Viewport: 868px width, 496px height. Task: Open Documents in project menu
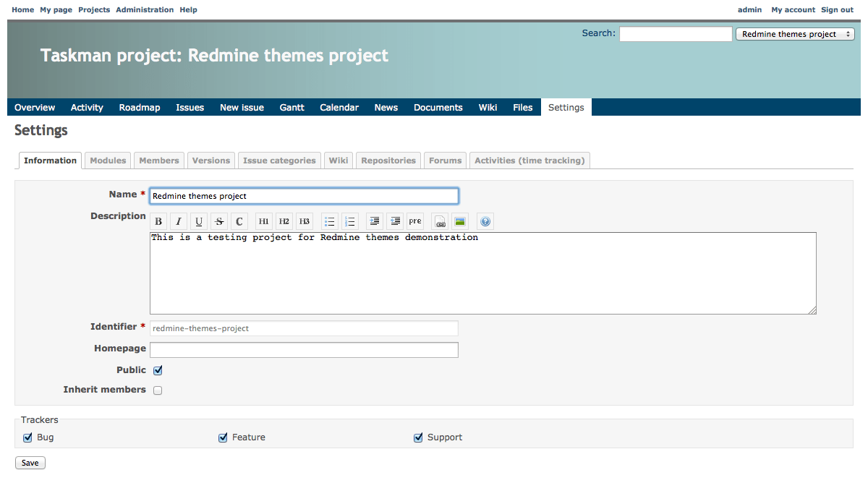point(438,108)
